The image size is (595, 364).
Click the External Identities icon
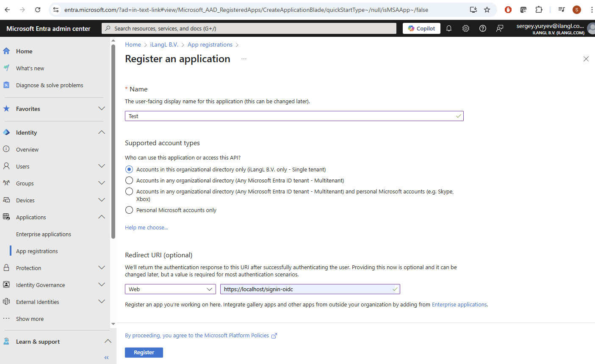click(6, 302)
